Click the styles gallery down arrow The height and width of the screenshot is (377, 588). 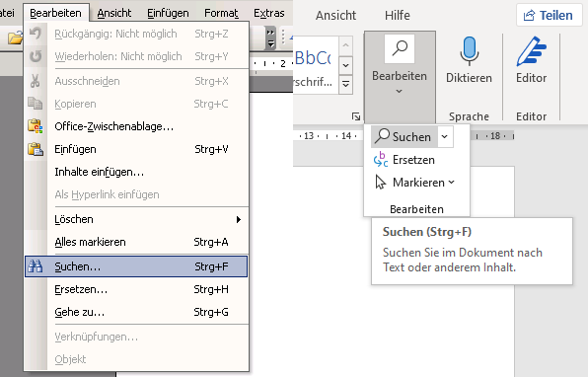coord(345,65)
